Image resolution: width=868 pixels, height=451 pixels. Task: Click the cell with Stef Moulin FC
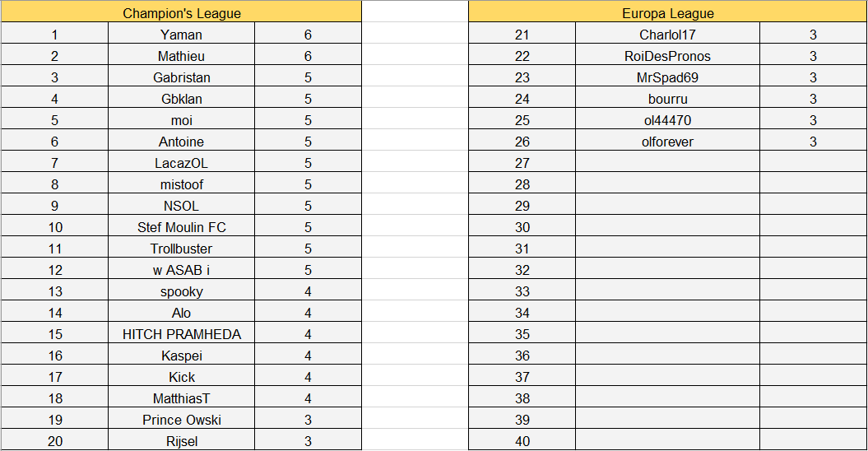181,227
